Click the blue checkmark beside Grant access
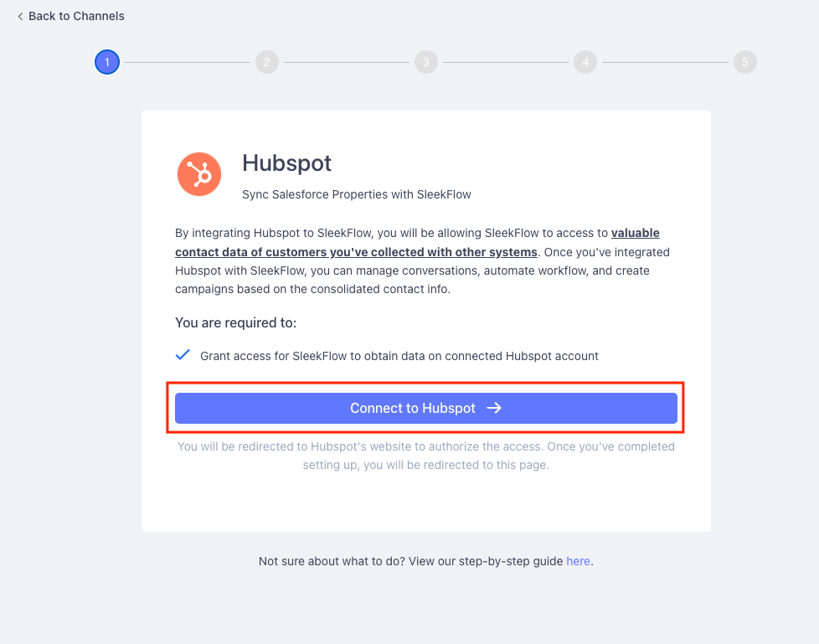The image size is (819, 644). click(183, 355)
